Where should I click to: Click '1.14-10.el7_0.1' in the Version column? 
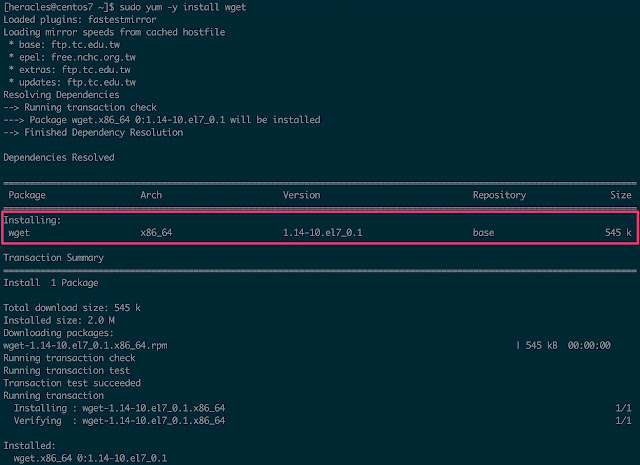click(x=322, y=233)
